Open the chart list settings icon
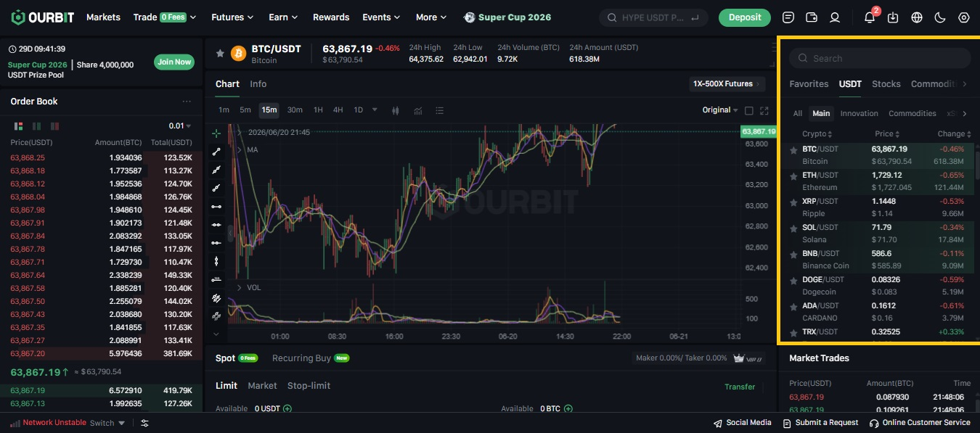The width and height of the screenshot is (980, 433). (x=439, y=110)
